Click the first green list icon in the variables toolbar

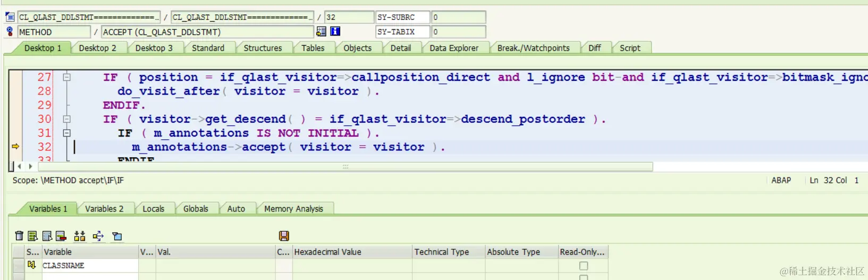(x=33, y=236)
